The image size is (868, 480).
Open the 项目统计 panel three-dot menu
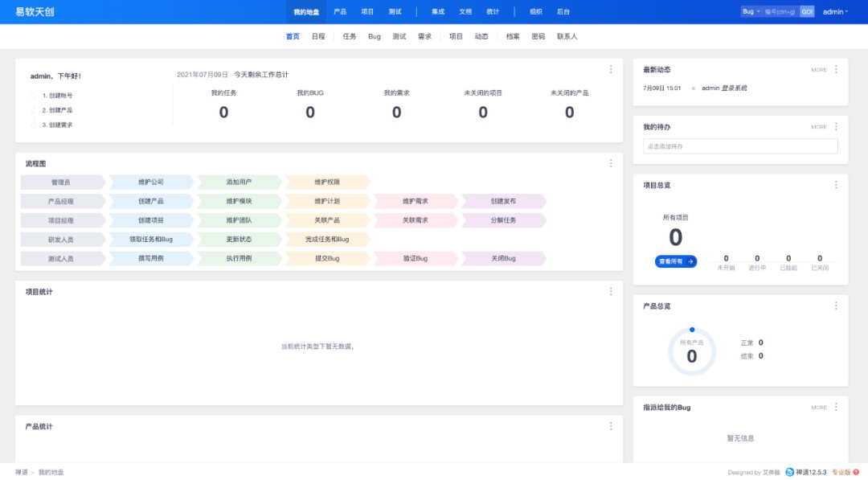pos(611,292)
